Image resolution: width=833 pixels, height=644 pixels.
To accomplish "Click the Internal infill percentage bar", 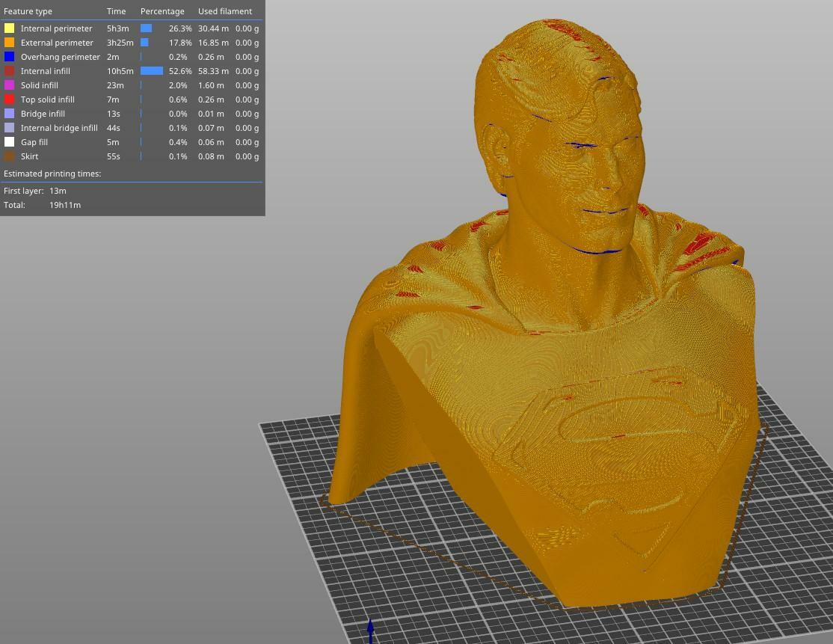I will (152, 71).
